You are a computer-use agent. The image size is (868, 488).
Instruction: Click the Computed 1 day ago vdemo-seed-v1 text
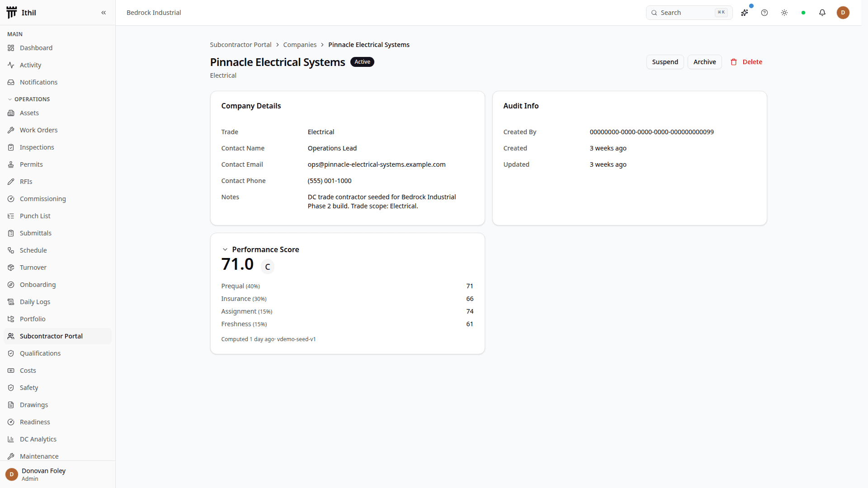[x=269, y=339]
